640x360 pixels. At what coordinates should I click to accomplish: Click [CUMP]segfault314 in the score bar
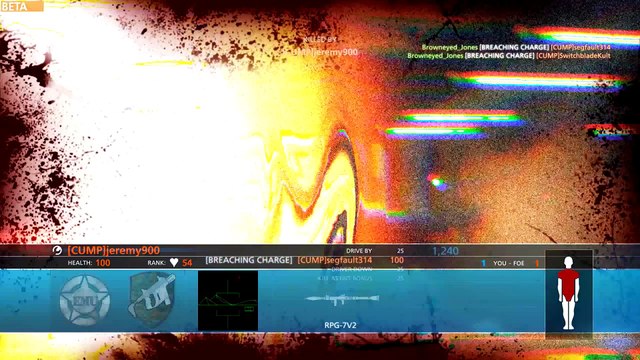pos(335,260)
